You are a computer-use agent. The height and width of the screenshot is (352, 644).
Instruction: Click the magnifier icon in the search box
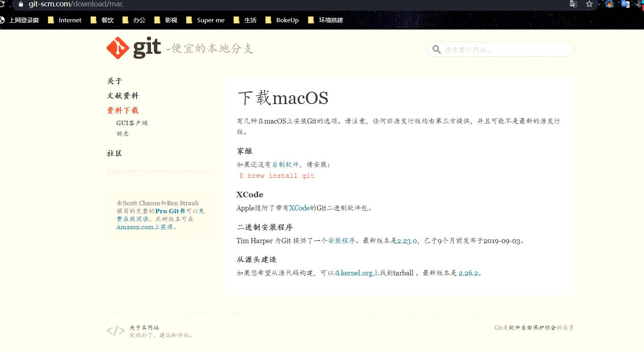click(x=437, y=49)
